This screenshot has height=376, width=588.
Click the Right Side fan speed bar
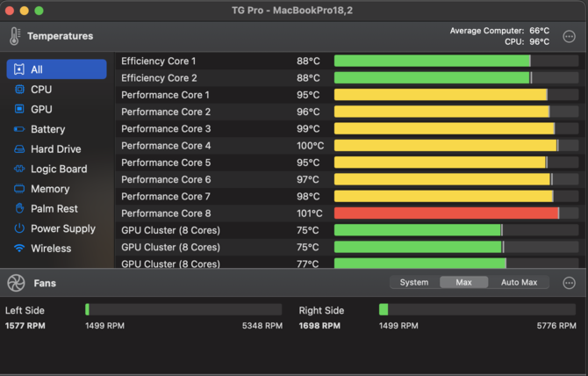(477, 309)
